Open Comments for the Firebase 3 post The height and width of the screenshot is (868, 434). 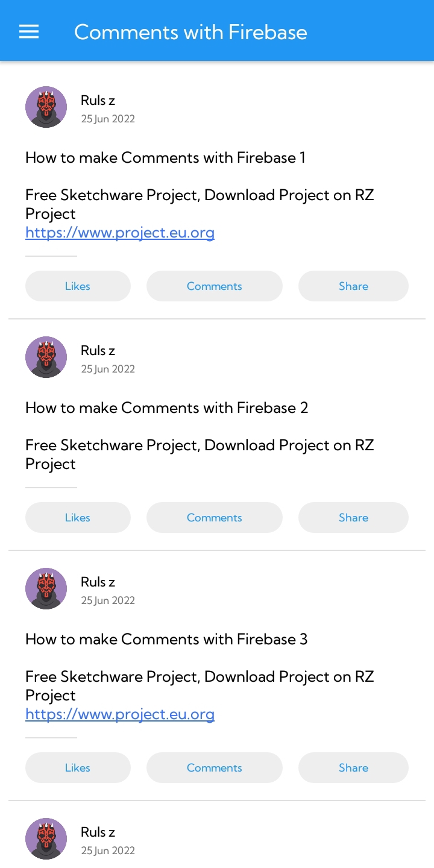(x=214, y=767)
